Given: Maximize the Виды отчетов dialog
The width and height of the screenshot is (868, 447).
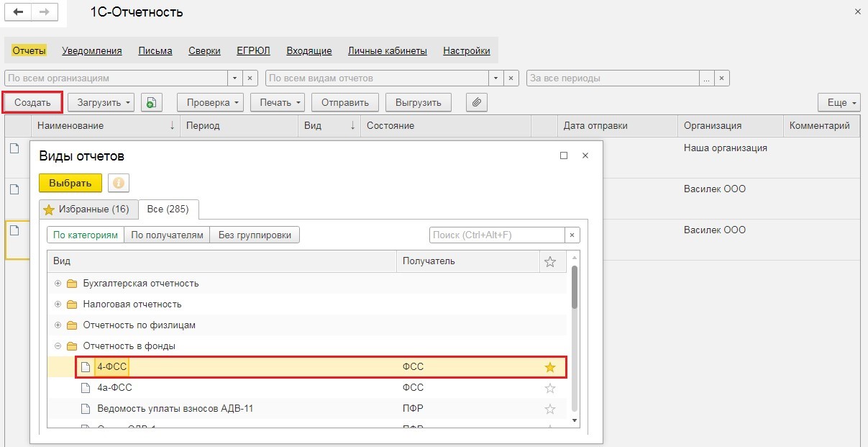Looking at the screenshot, I should (x=564, y=155).
